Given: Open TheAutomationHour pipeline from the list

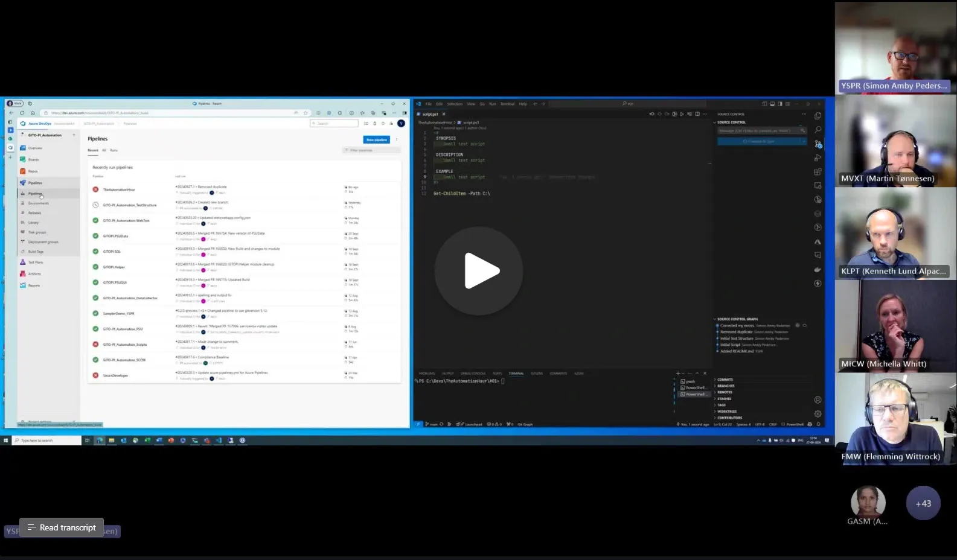Looking at the screenshot, I should 119,189.
